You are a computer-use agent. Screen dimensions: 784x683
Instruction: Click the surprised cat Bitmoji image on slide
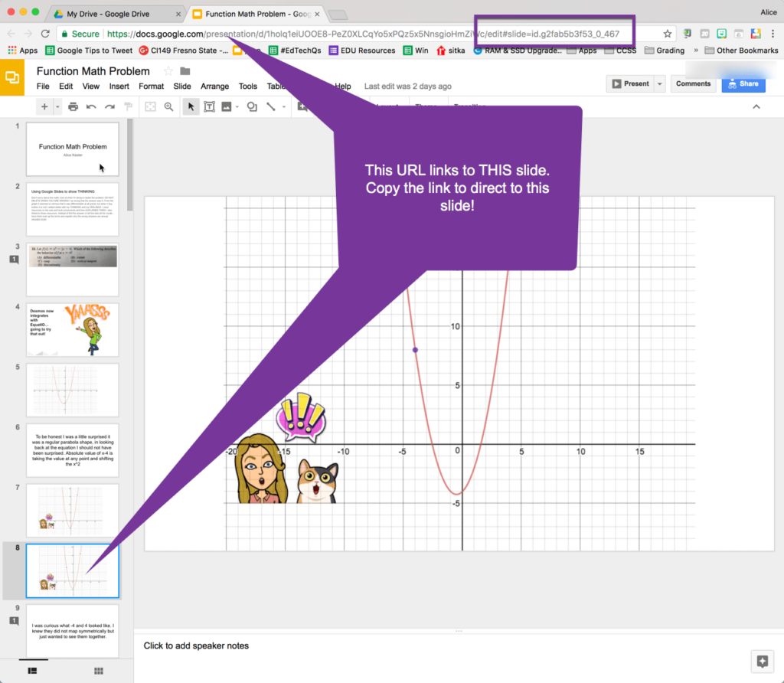coord(318,481)
